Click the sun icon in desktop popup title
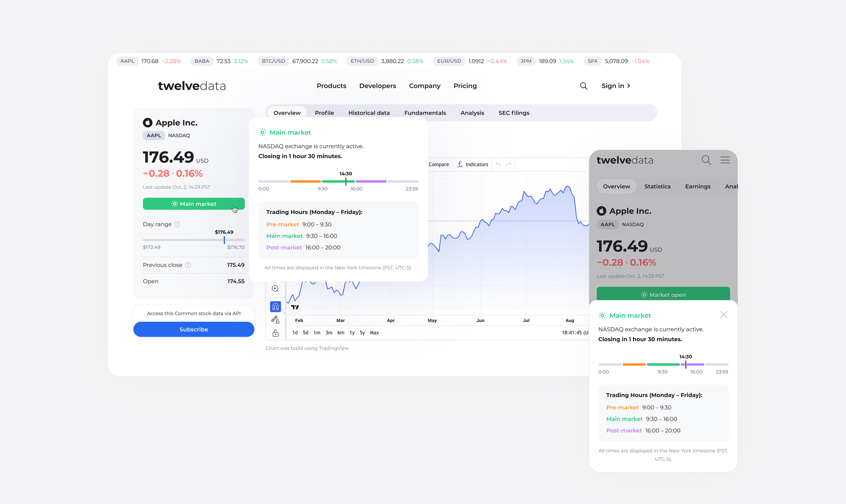846x504 pixels. [262, 132]
